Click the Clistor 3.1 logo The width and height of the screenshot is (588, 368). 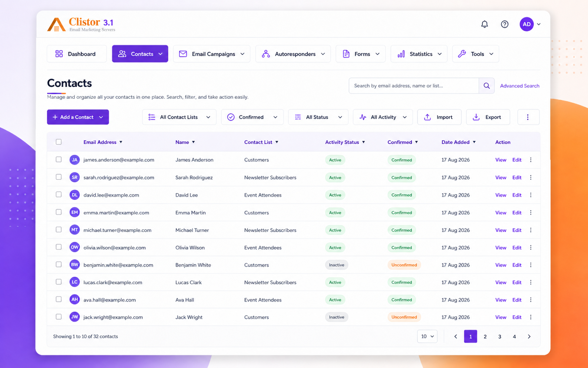[x=81, y=24]
